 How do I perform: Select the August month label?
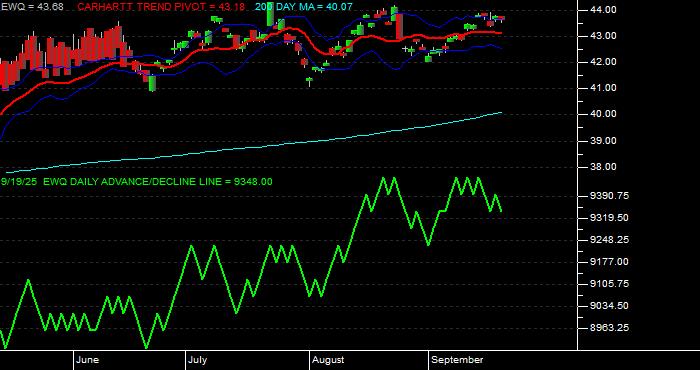pyautogui.click(x=328, y=360)
